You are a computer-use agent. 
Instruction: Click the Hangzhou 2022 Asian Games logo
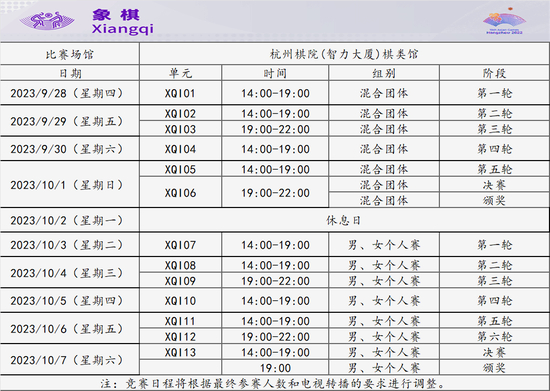point(504,21)
